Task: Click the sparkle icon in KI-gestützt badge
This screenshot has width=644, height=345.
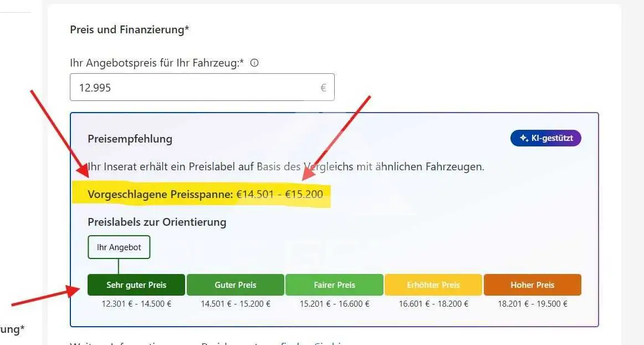Action: [524, 138]
